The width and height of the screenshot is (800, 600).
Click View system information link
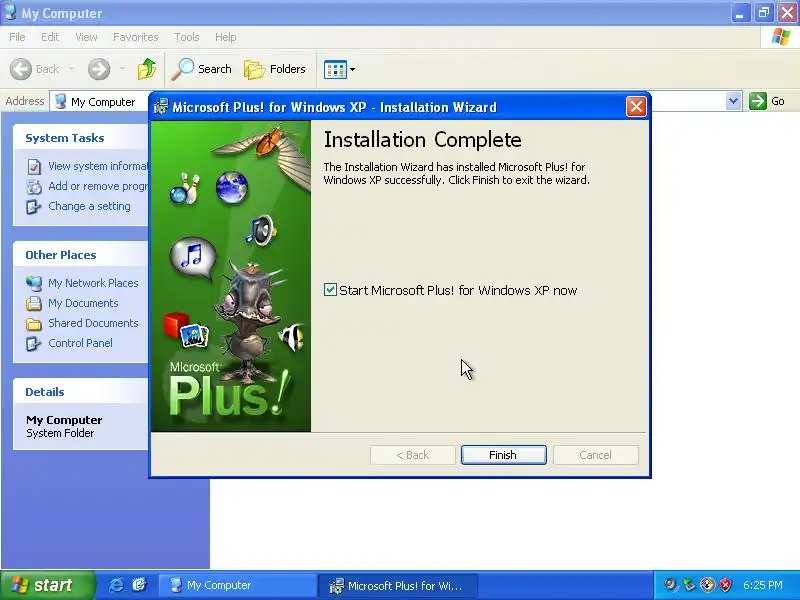pyautogui.click(x=97, y=166)
